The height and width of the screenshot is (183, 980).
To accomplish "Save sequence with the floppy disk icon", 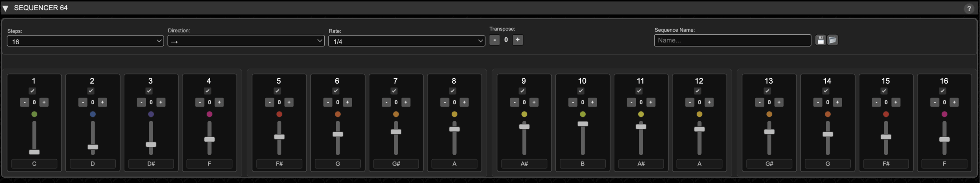I will pyautogui.click(x=820, y=40).
